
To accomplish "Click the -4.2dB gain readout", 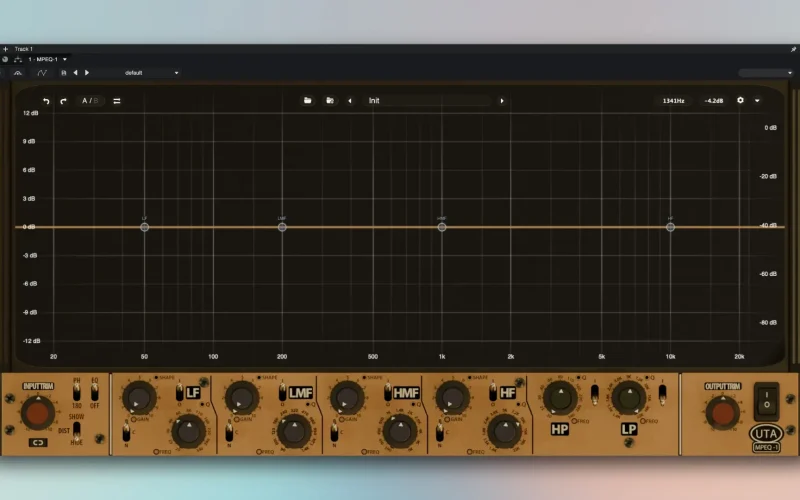I will point(714,101).
